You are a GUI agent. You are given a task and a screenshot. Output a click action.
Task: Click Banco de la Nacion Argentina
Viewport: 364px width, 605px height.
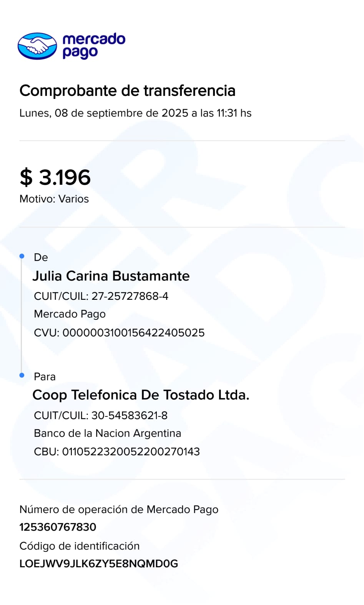coord(107,433)
